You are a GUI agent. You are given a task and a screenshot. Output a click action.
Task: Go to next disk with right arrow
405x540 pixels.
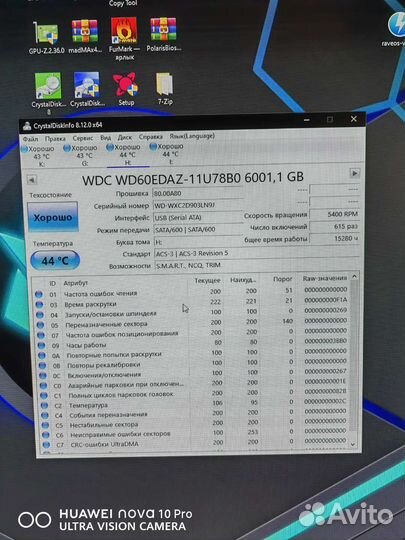(x=354, y=173)
